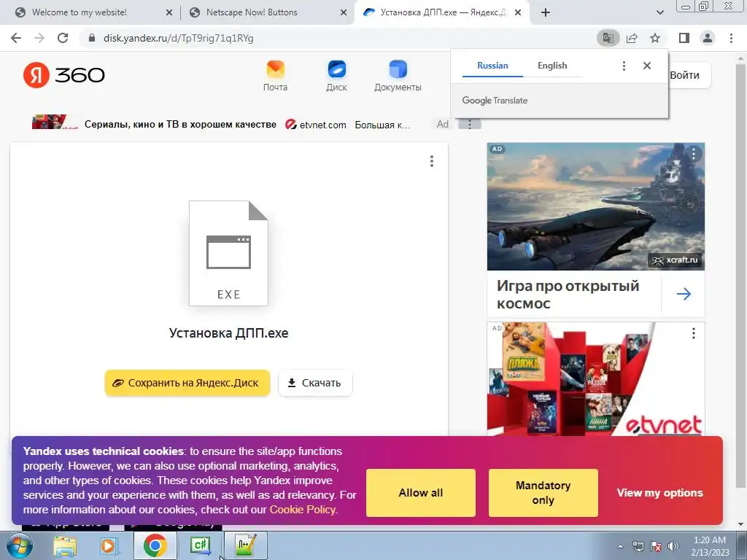
Task: Open Диск service icon
Action: pyautogui.click(x=336, y=76)
